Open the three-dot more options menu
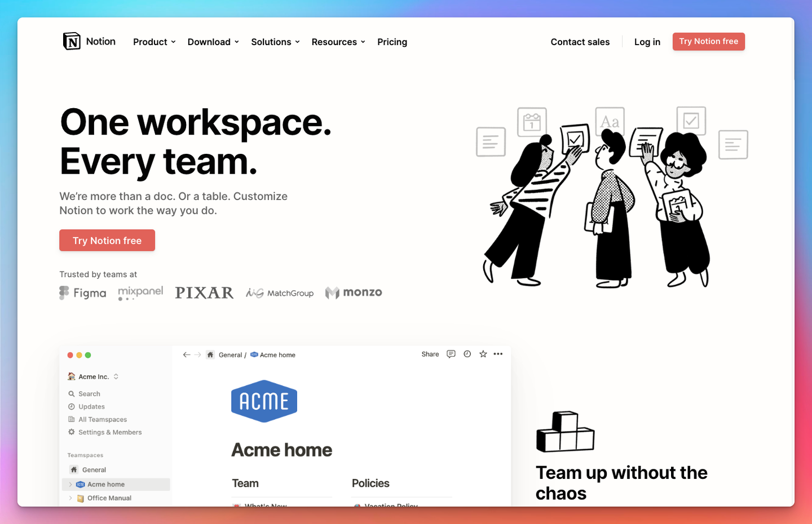 tap(498, 354)
